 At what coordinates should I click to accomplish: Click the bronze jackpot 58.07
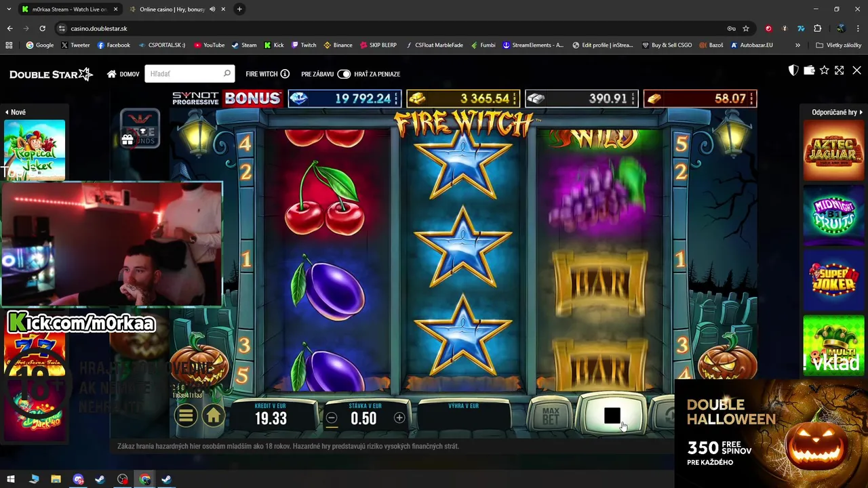click(x=700, y=99)
